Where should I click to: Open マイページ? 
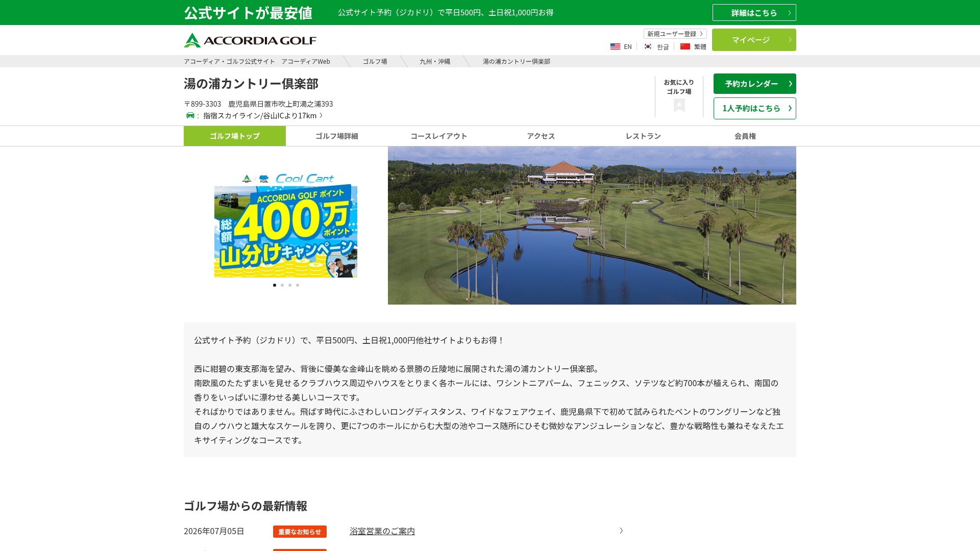754,40
